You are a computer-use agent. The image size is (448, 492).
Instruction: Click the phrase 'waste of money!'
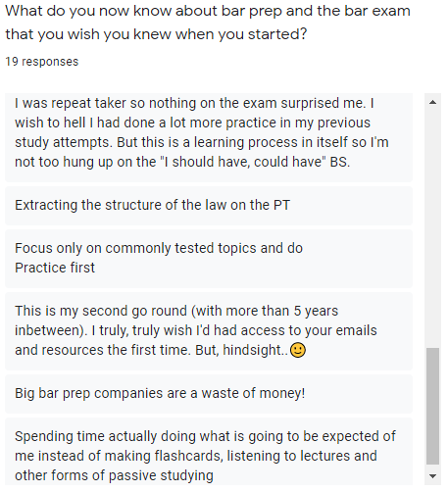pos(253,393)
